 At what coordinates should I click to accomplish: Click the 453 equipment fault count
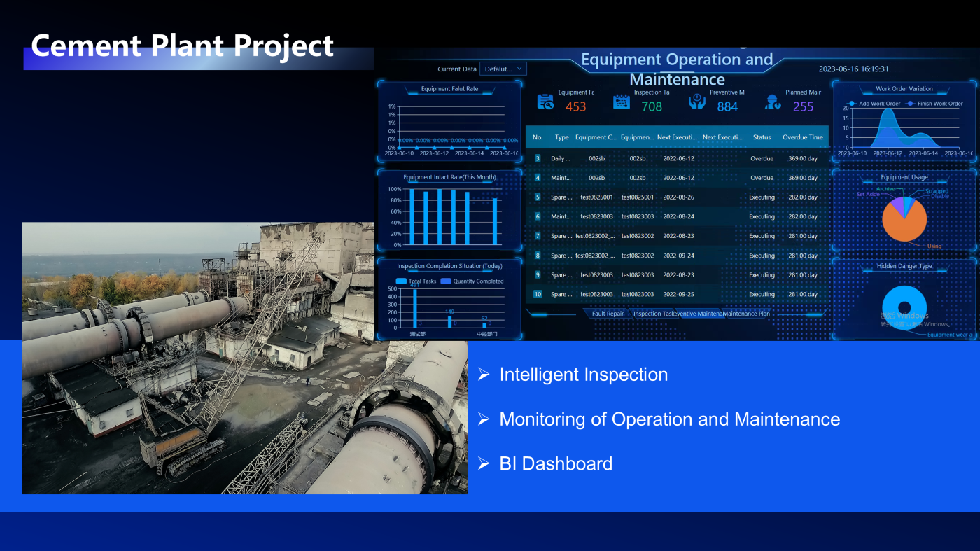click(x=575, y=106)
